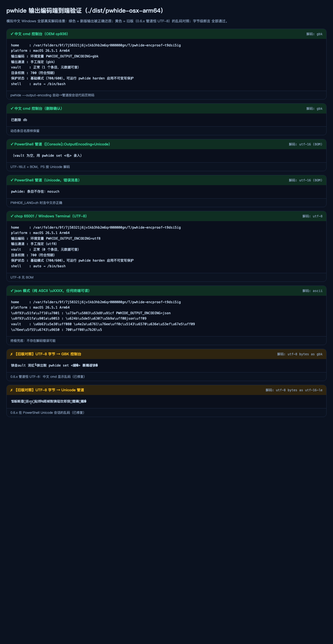Click 解码: utf-16 (BOM) in the OutputEncoding=Unicode card
The height and width of the screenshot is (644, 333).
click(306, 144)
